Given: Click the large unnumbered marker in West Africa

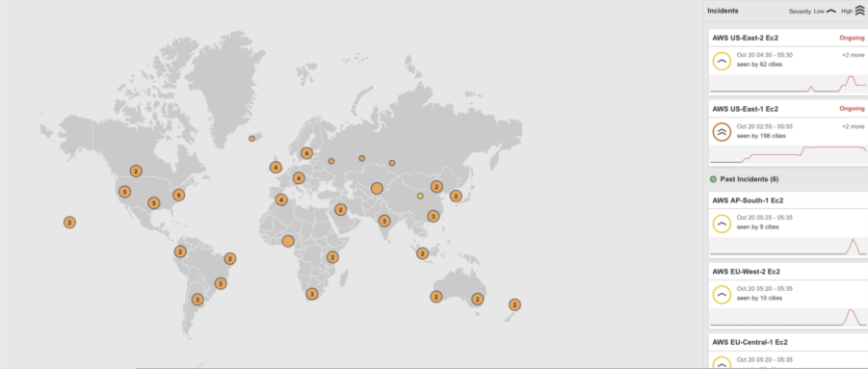Looking at the screenshot, I should tap(288, 241).
